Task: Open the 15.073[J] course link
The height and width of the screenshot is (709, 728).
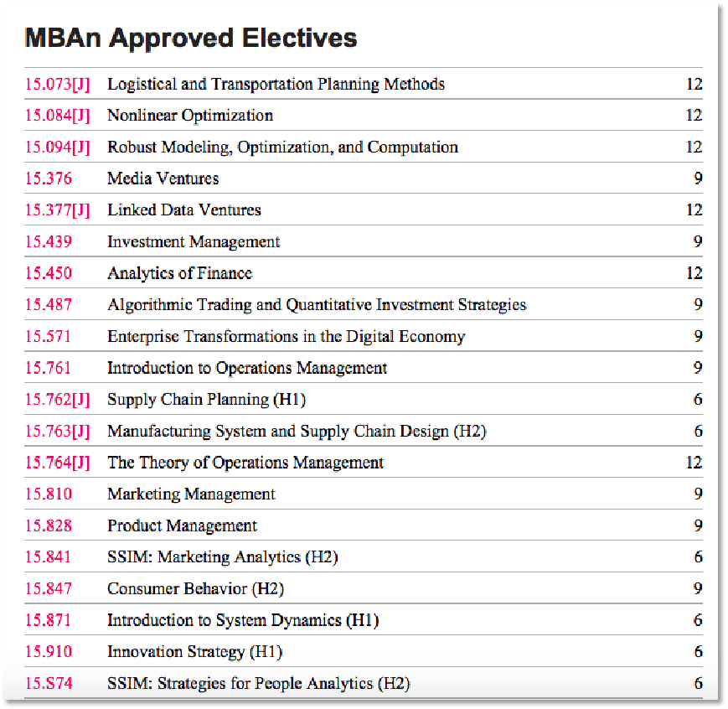Action: click(57, 84)
